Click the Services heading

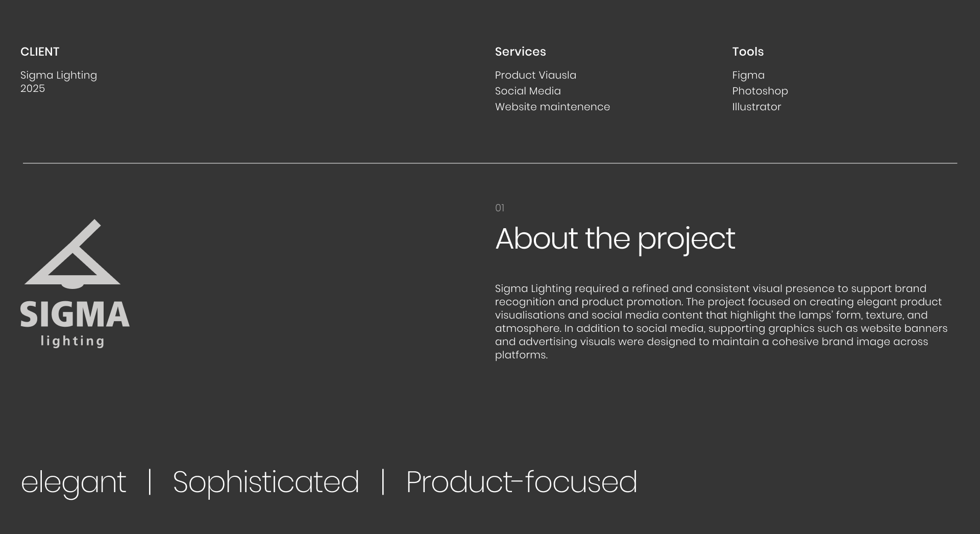pos(520,52)
